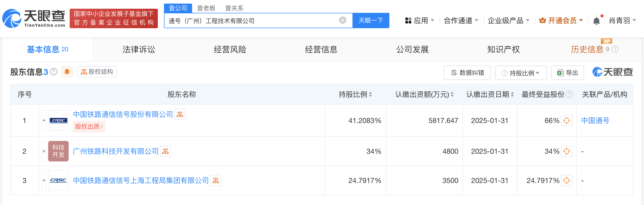
Task: Open 股权出质 tag in row 1
Action: tap(89, 127)
